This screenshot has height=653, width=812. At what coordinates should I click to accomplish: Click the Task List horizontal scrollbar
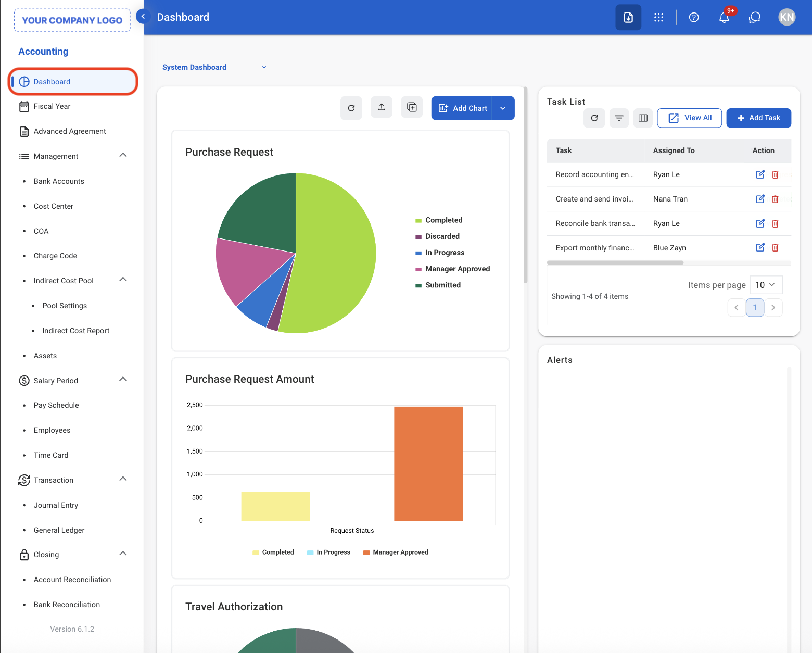click(x=615, y=262)
